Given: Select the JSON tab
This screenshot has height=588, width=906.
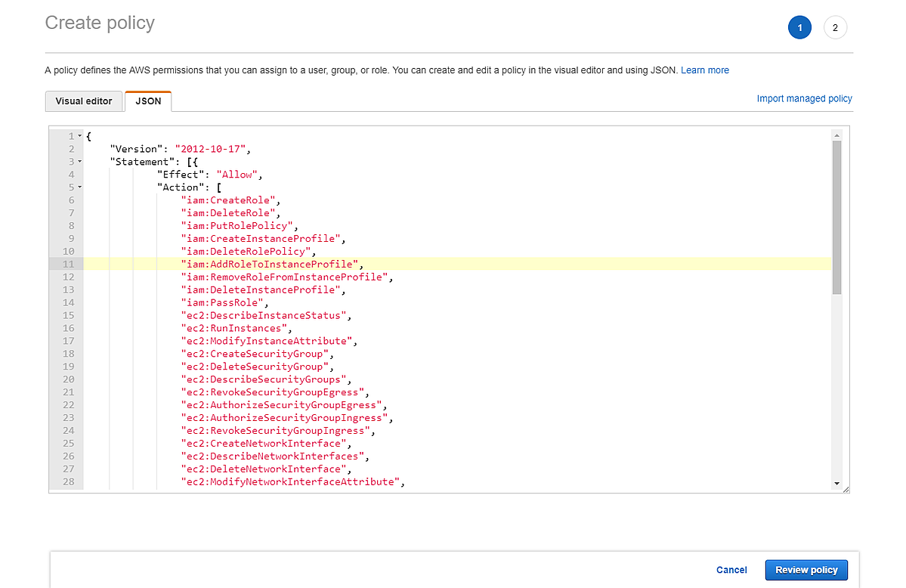Looking at the screenshot, I should point(148,101).
